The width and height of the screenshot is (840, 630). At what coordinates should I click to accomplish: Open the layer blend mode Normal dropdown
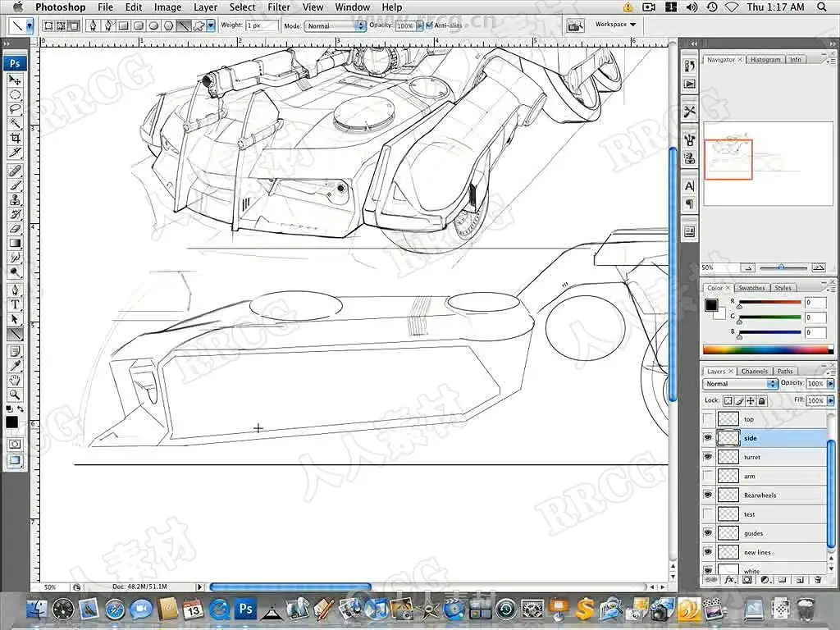[741, 384]
